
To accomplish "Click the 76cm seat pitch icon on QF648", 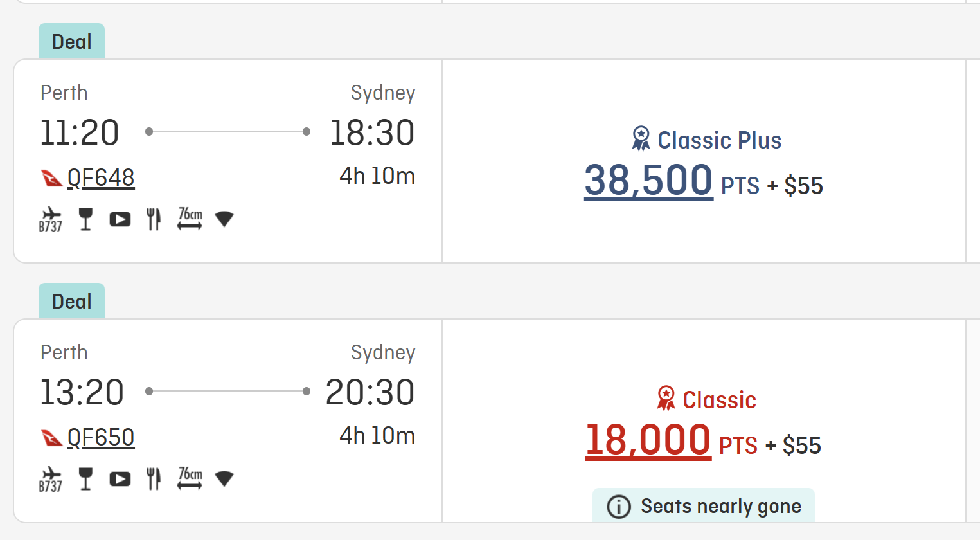I will coord(190,219).
